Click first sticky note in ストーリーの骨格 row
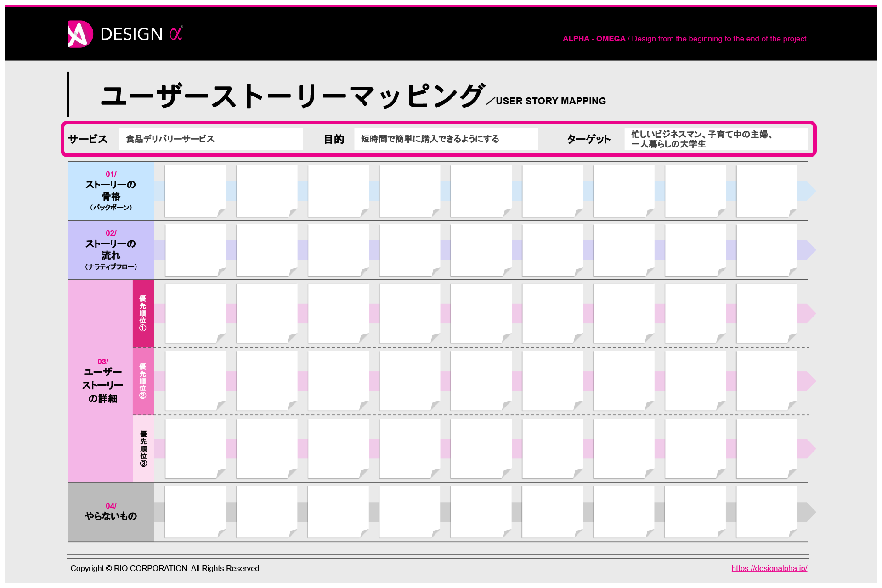Screen dimensions: 882x588 [x=195, y=191]
